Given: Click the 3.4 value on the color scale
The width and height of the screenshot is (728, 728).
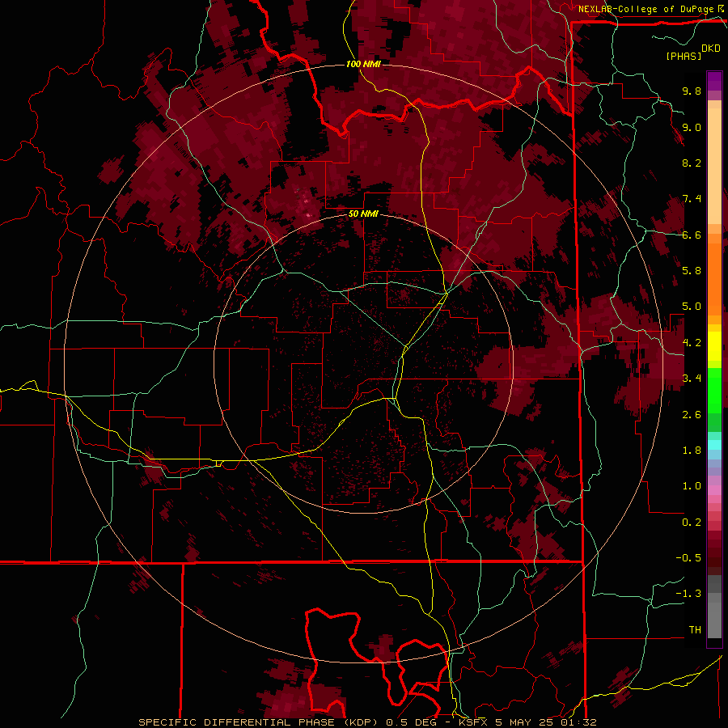Looking at the screenshot, I should (692, 379).
